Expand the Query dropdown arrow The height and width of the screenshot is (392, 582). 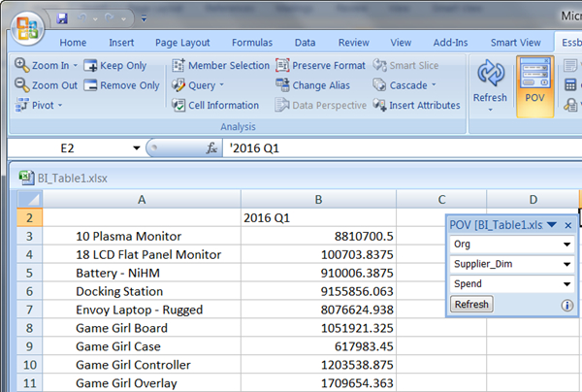pyautogui.click(x=222, y=85)
